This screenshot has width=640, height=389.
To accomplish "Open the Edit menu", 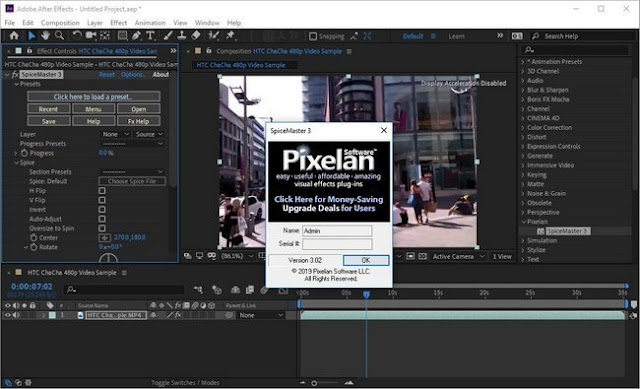I will (x=28, y=23).
